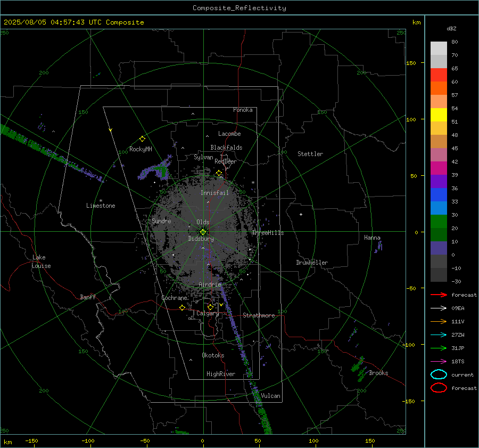Click the white plus marker east of ThreeHills
Image resolution: width=479 pixels, height=448 pixels.
(301, 214)
